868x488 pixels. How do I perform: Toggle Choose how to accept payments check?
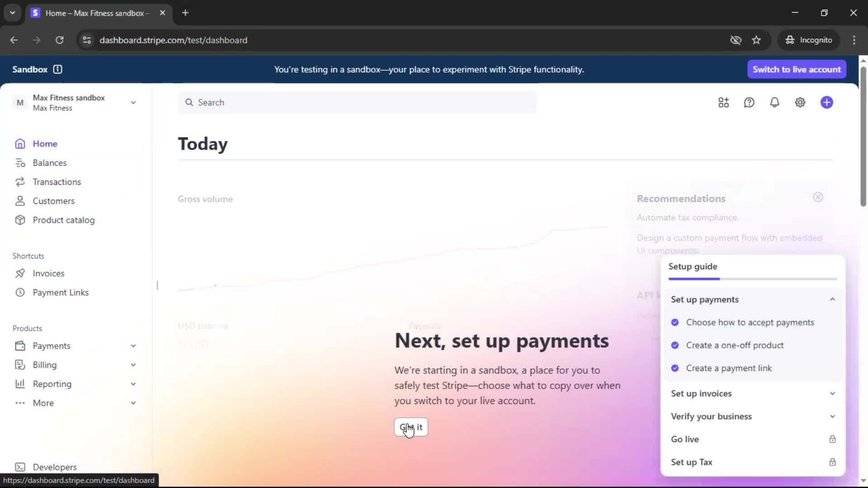click(675, 323)
